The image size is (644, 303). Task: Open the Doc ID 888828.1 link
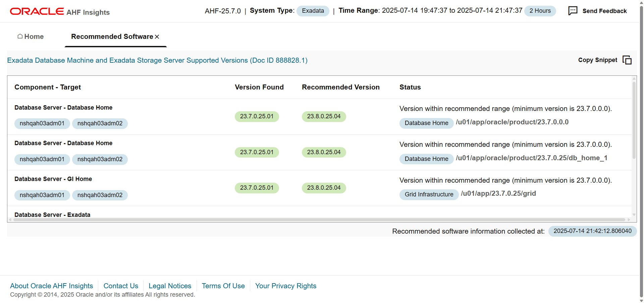157,60
